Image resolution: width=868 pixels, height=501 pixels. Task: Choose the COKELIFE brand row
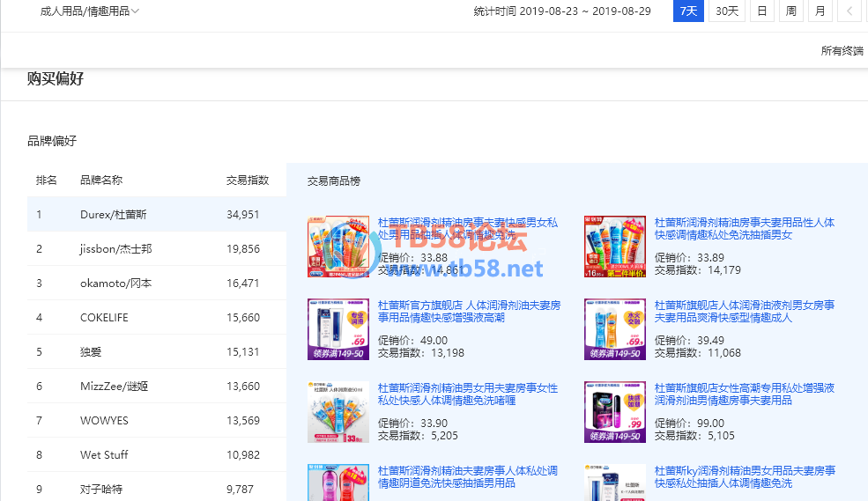(x=156, y=318)
